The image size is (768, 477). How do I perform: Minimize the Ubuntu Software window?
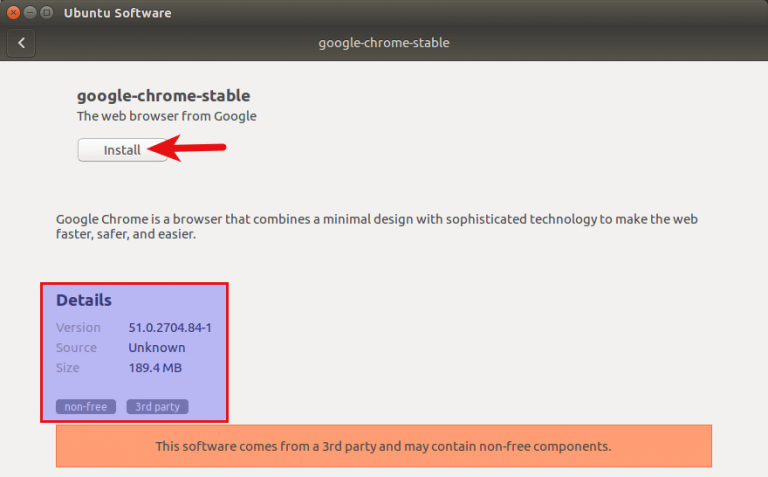pyautogui.click(x=30, y=12)
